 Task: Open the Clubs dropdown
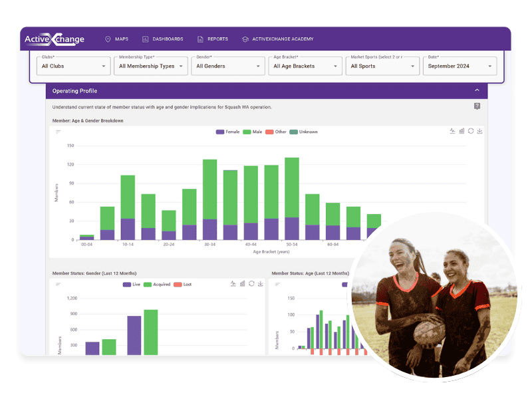[x=73, y=66]
